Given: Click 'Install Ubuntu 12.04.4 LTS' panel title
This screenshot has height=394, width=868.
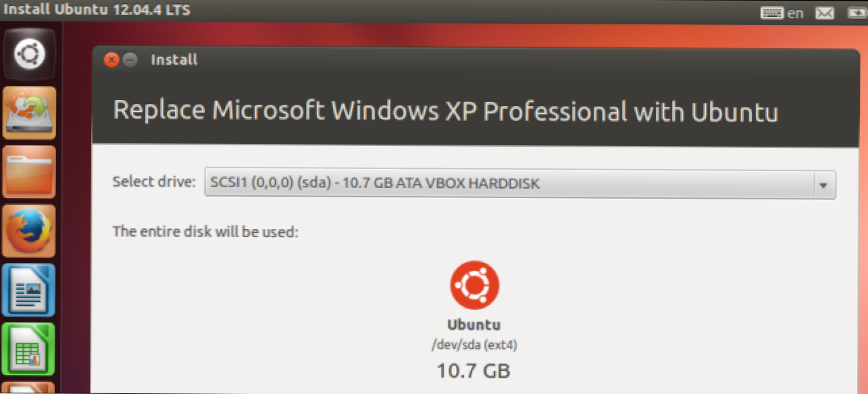Looking at the screenshot, I should [x=95, y=9].
